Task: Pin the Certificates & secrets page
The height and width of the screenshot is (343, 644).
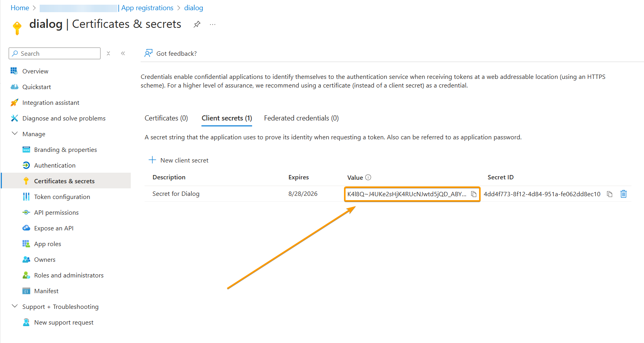Action: pyautogui.click(x=197, y=24)
